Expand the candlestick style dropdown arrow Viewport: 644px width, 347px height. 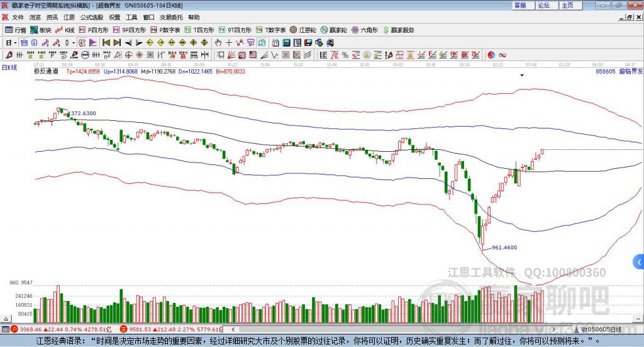coord(74,43)
